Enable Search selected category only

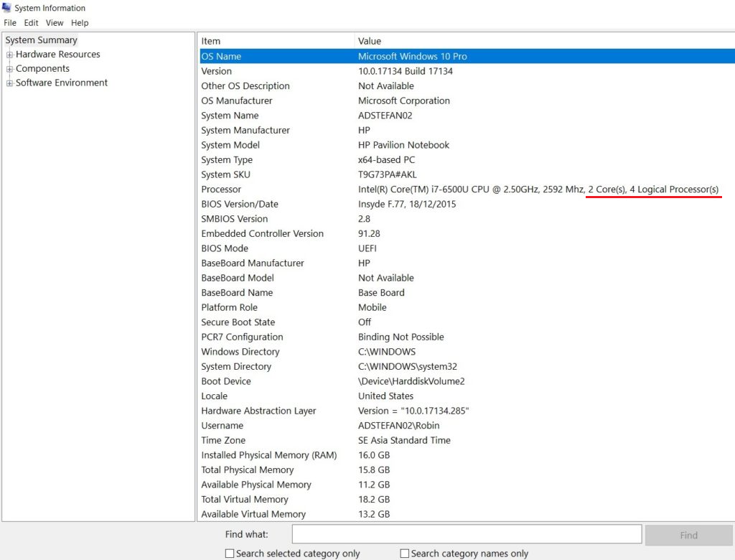pos(230,553)
